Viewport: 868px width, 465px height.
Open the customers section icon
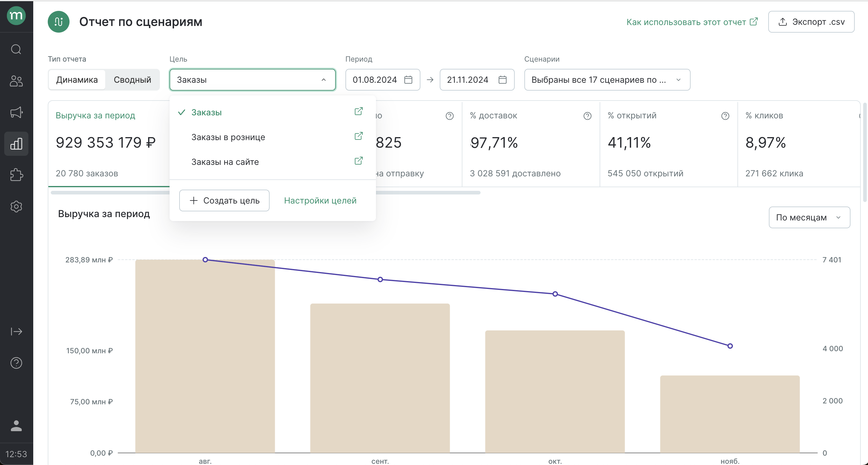click(x=16, y=81)
